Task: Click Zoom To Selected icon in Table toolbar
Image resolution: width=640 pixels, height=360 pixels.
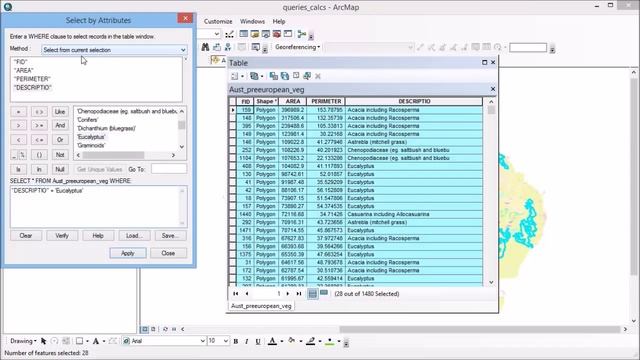Action: coord(307,76)
